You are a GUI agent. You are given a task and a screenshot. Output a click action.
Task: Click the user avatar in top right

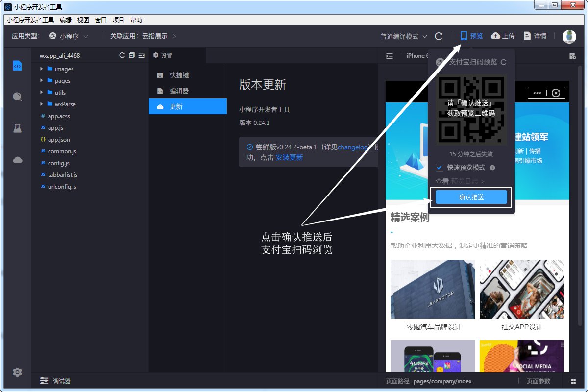pos(569,36)
